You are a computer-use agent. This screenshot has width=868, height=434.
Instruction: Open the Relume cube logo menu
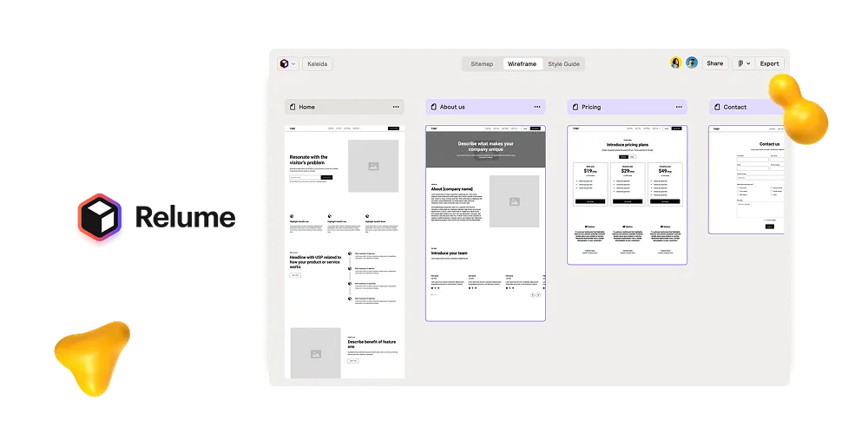(287, 63)
